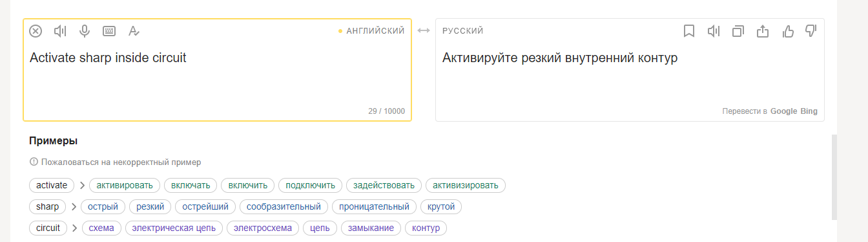Bookmark the translation
The image size is (868, 242).
pyautogui.click(x=689, y=31)
